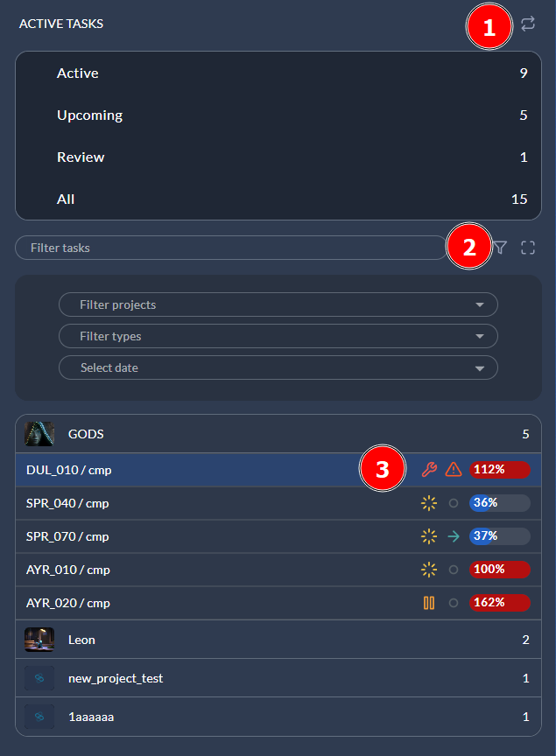
Task: Toggle the circle indicator on SPR_040 row
Action: (x=453, y=503)
